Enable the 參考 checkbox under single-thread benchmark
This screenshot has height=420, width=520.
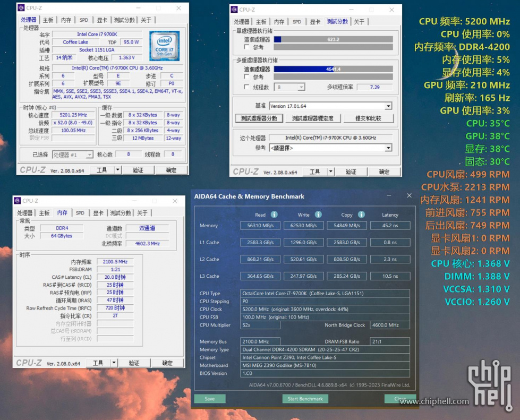[246, 47]
